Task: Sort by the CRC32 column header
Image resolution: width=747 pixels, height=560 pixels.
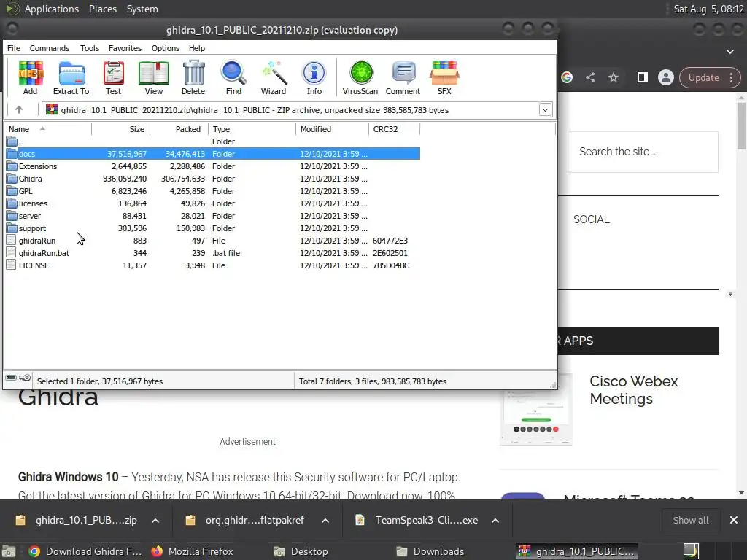Action: pyautogui.click(x=395, y=129)
